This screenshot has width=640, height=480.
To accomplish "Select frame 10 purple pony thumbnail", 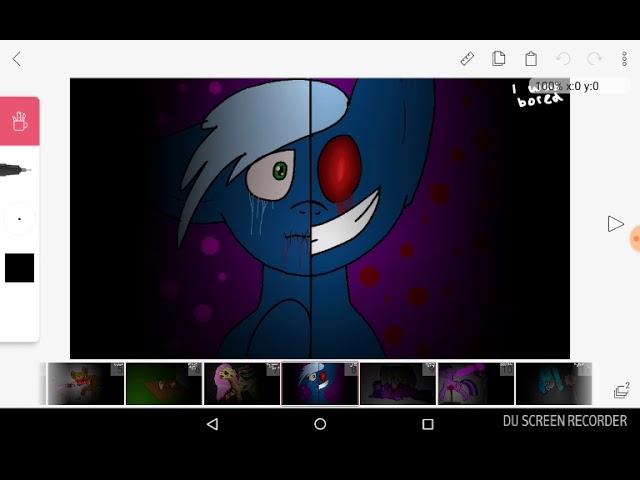I will click(x=476, y=384).
